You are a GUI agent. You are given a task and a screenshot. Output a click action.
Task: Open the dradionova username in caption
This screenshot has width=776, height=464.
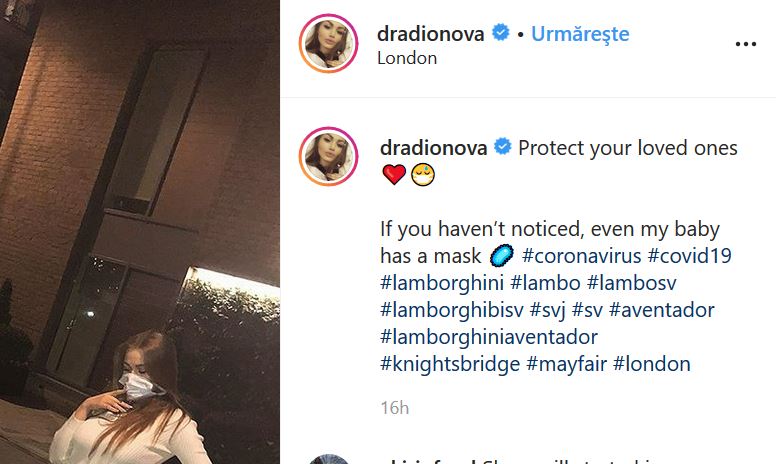434,148
